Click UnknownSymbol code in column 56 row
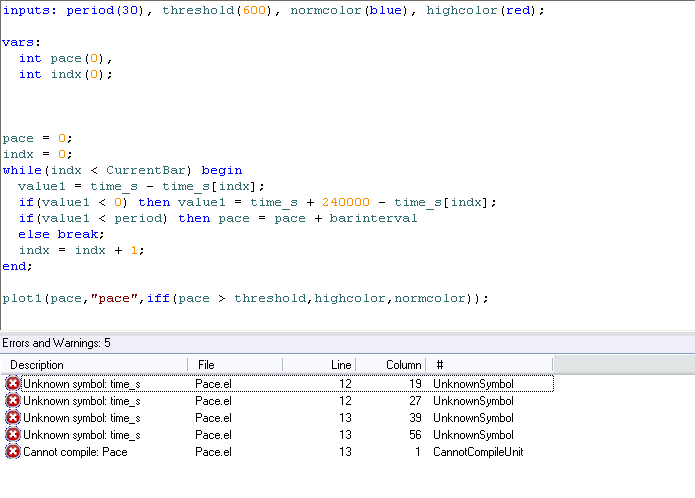Screen dimensions: 695x498 pos(473,435)
